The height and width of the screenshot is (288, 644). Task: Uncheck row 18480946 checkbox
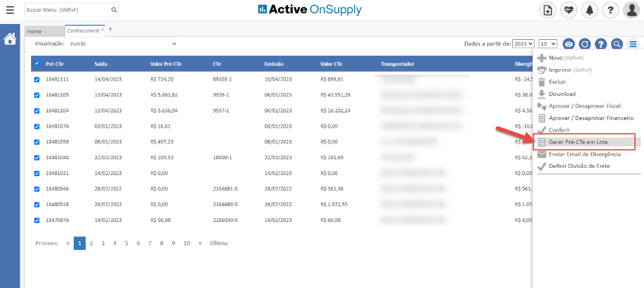(37, 189)
